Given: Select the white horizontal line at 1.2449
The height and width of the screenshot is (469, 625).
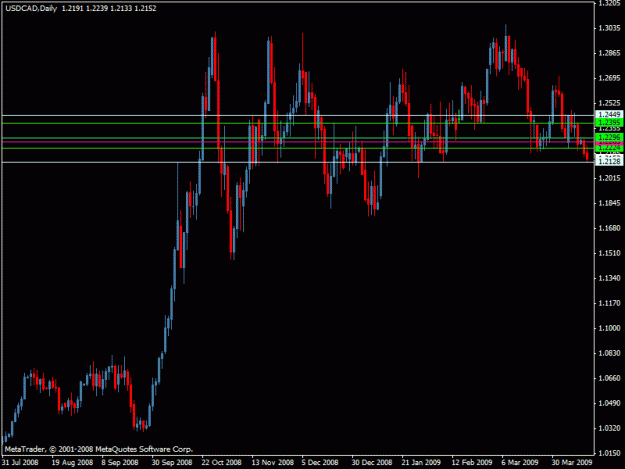Looking at the screenshot, I should click(298, 116).
